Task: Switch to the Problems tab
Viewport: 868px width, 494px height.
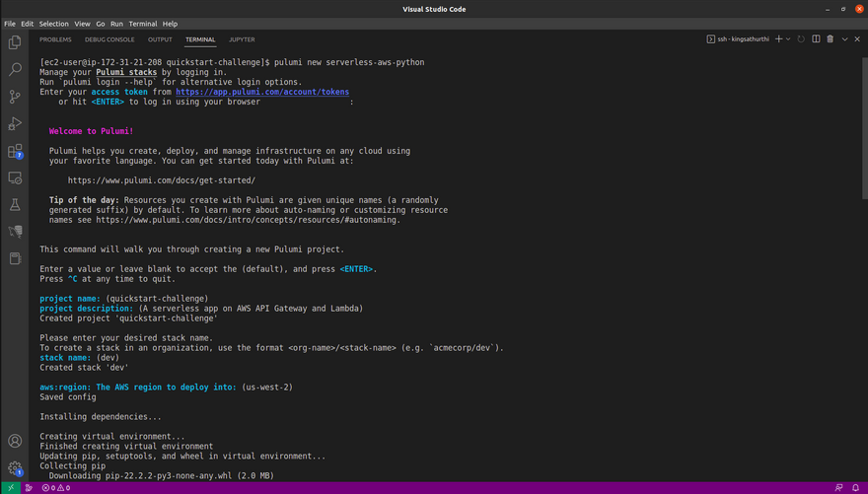Action: (x=55, y=39)
